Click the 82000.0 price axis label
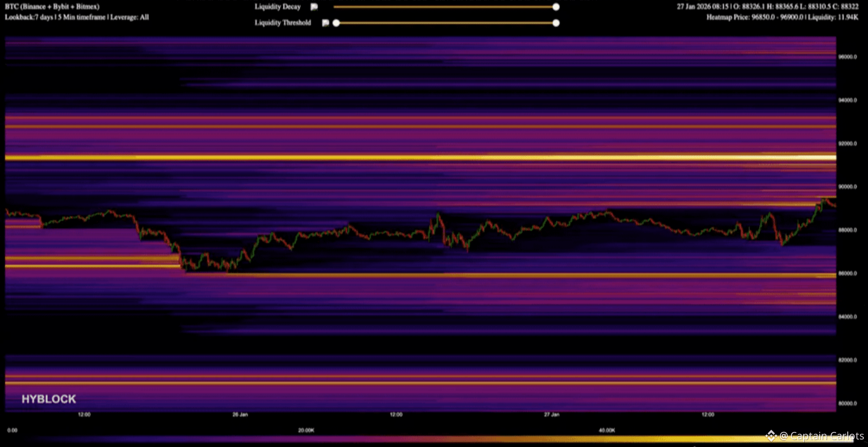 pos(848,360)
